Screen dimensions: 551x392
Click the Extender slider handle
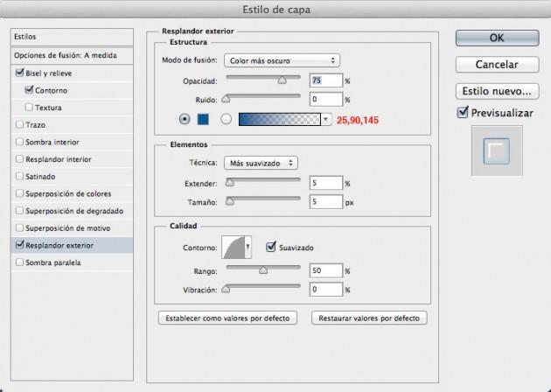click(230, 183)
